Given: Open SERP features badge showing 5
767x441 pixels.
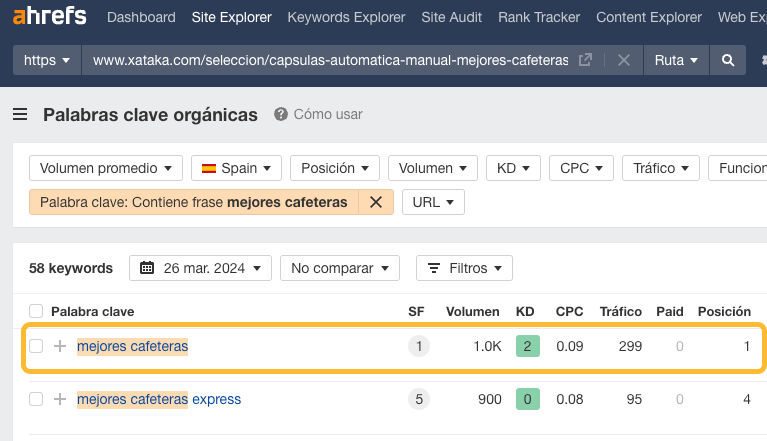Looking at the screenshot, I should click(x=419, y=399).
